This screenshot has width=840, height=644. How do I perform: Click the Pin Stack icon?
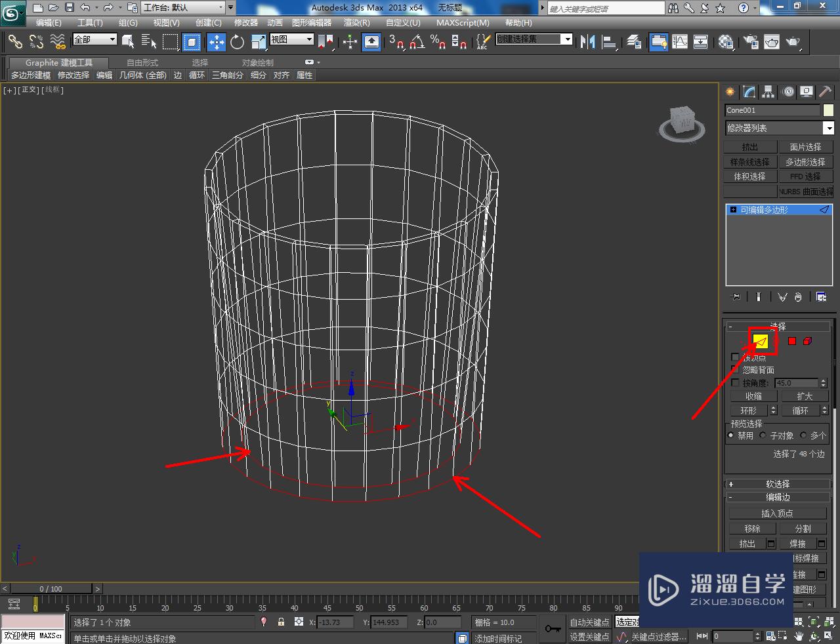(x=736, y=297)
